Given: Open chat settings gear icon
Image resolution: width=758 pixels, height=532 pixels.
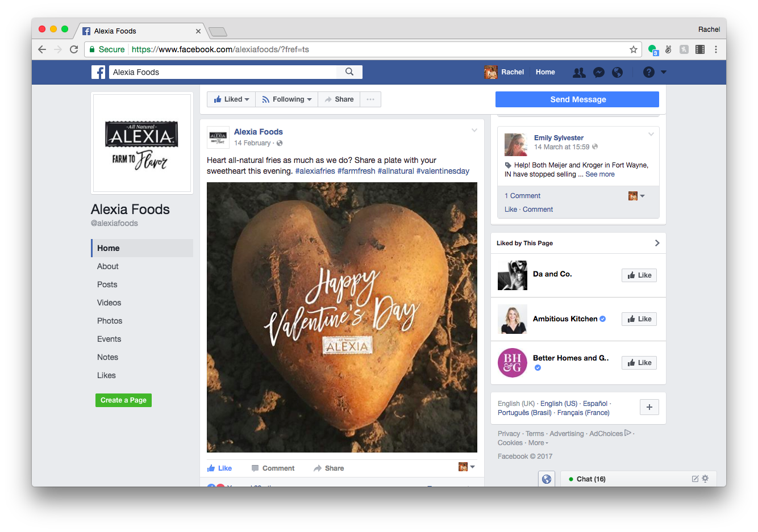Looking at the screenshot, I should click(705, 479).
